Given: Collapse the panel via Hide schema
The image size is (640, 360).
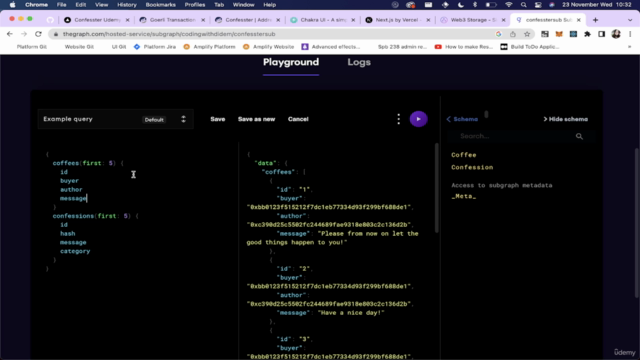Looking at the screenshot, I should (x=566, y=119).
